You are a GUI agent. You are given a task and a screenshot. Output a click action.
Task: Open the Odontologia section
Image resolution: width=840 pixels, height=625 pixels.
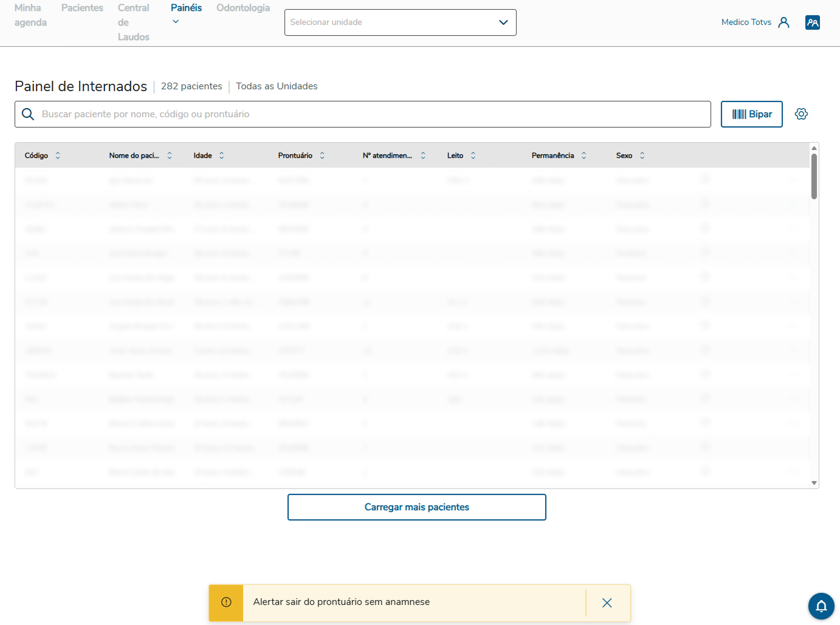tap(243, 8)
